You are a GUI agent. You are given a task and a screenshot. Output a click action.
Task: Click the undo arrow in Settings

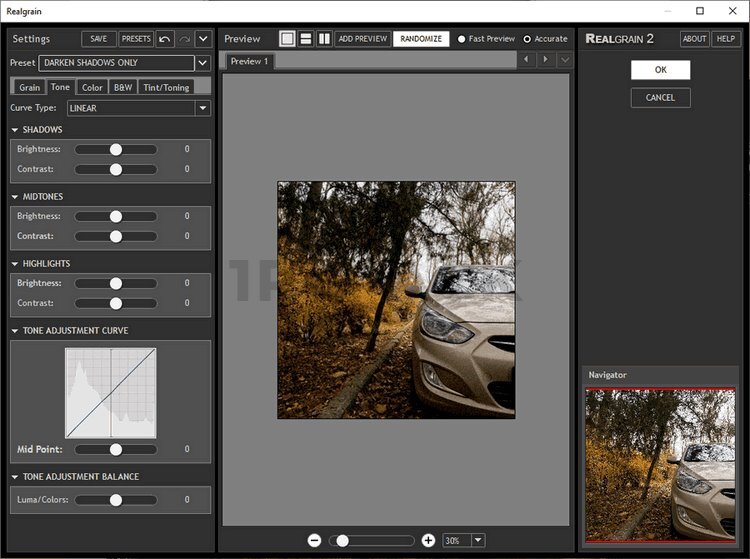click(165, 39)
